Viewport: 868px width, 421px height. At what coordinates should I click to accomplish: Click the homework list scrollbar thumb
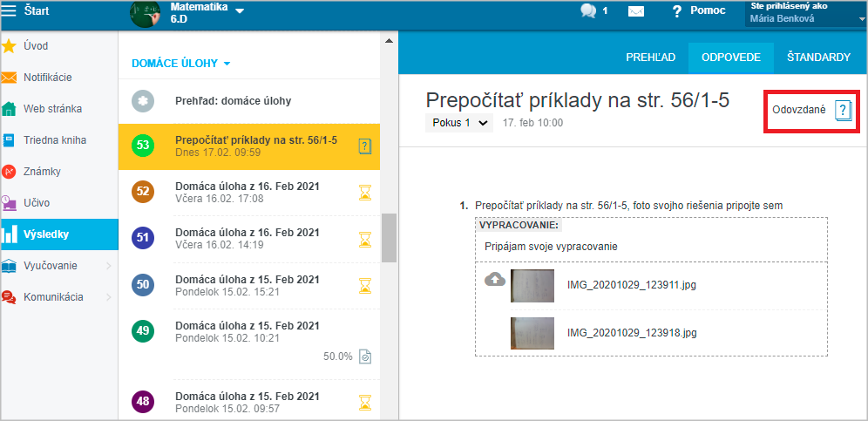point(389,238)
